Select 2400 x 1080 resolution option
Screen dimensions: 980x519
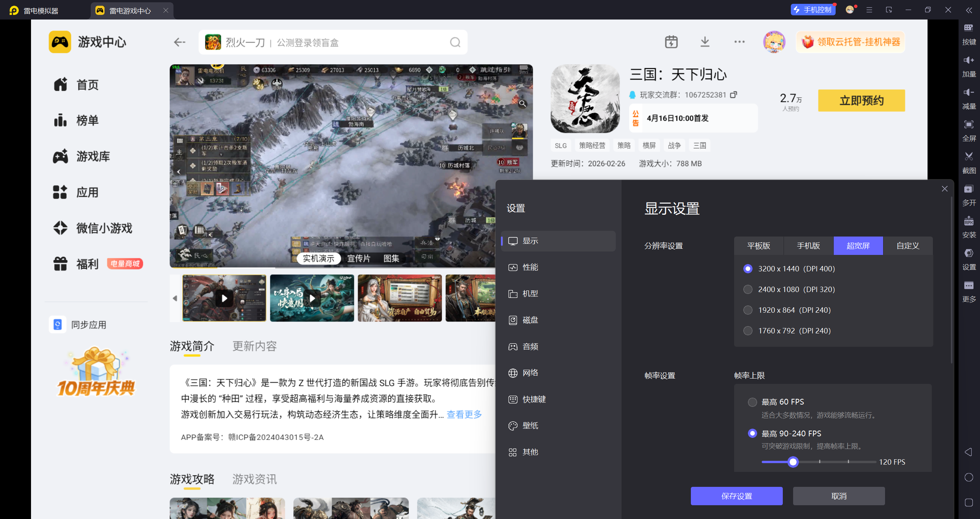click(748, 289)
